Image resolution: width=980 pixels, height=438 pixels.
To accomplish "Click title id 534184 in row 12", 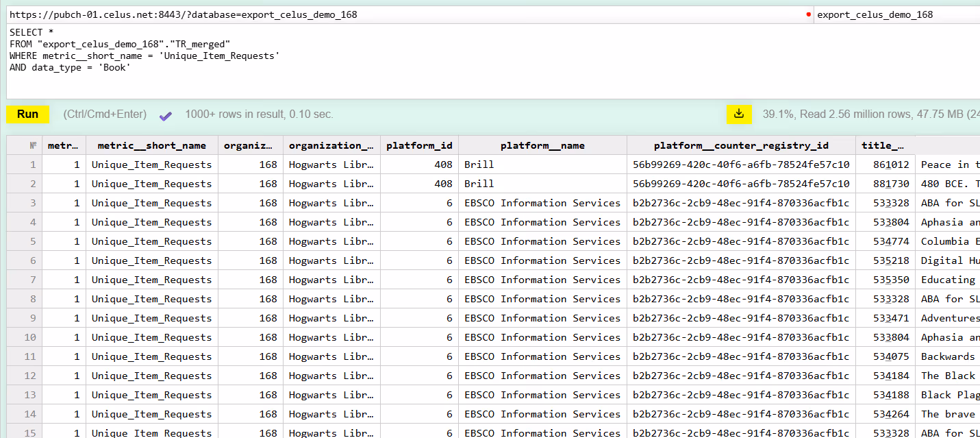I will click(885, 376).
